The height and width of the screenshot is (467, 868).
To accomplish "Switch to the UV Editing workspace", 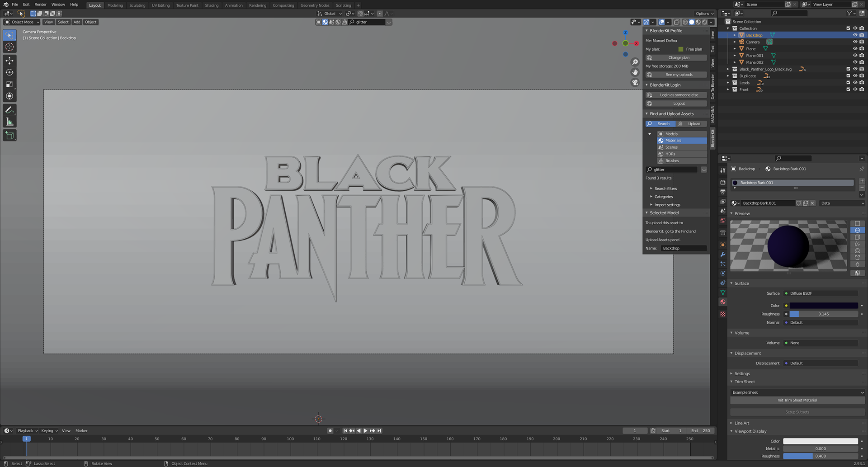I will click(160, 5).
